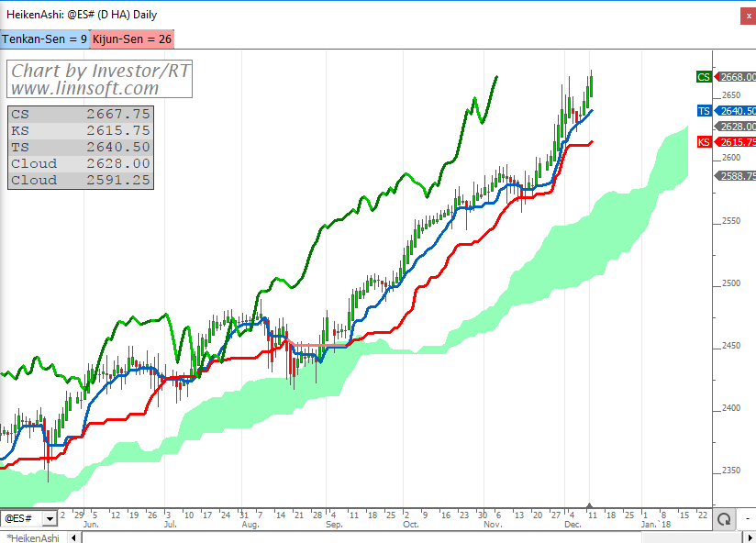
Task: Click the CS 2667.75 row in data box
Action: point(81,114)
